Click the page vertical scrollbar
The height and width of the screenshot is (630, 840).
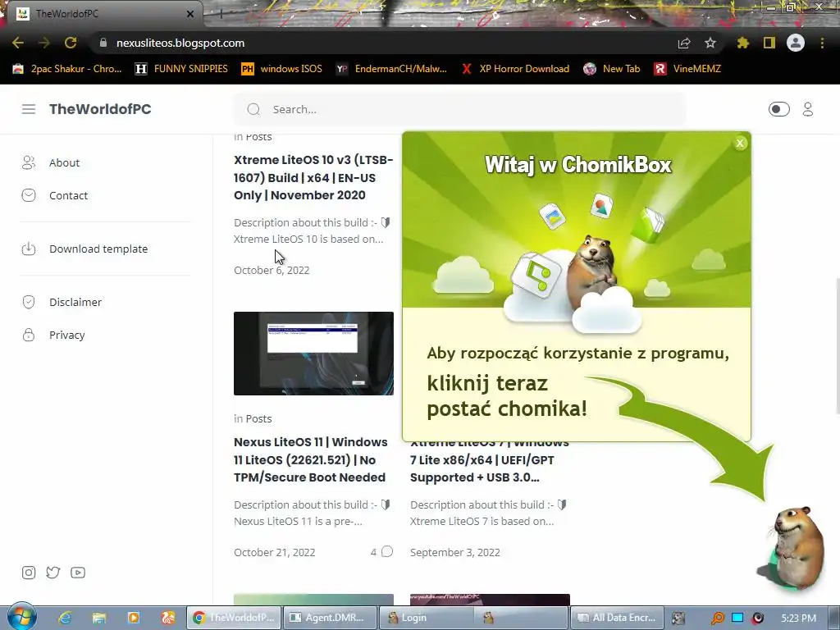coord(836,347)
